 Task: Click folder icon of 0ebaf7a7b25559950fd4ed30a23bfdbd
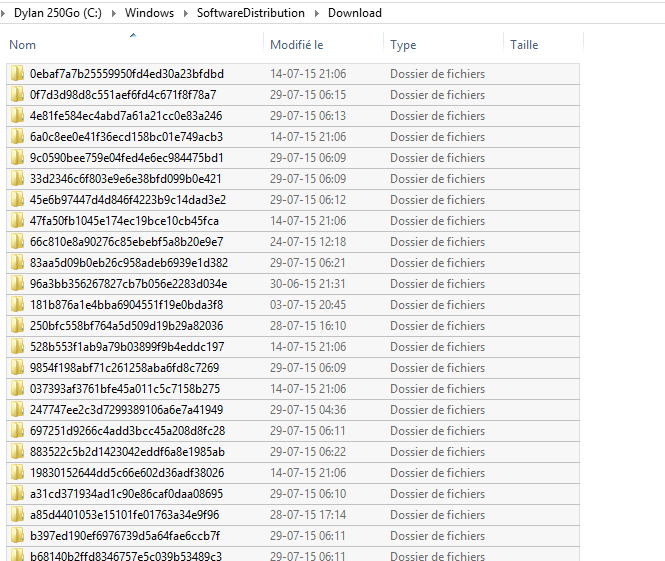point(17,74)
